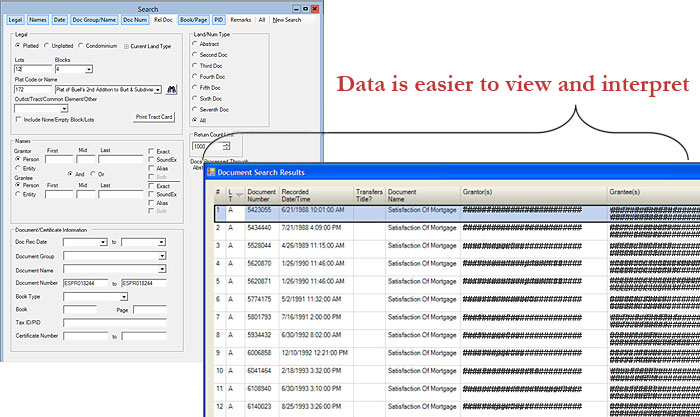Viewport: 700px width, 417px height.
Task: Select the Abstract land type radio
Action: [x=195, y=44]
